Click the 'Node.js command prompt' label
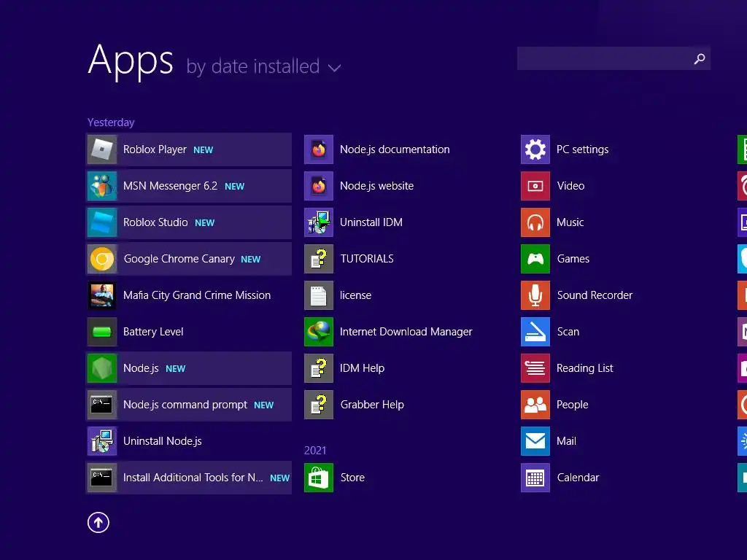Screen dimensions: 747x560 click(185, 405)
